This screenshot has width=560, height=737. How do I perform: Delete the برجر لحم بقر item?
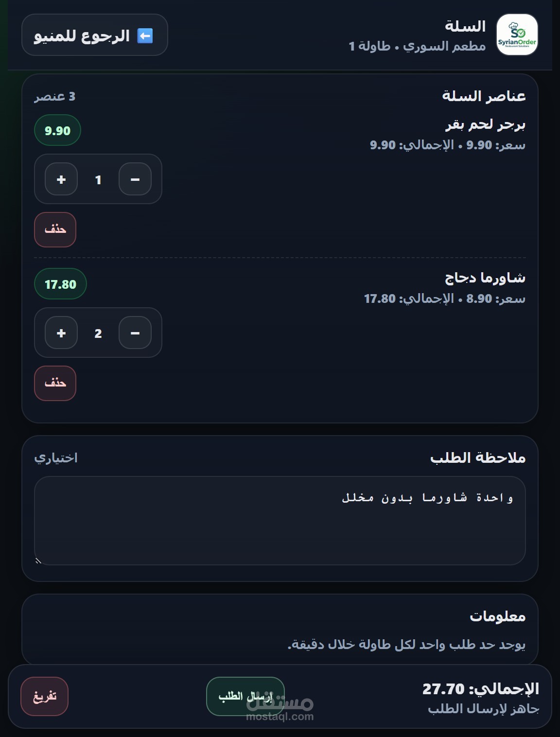(55, 229)
